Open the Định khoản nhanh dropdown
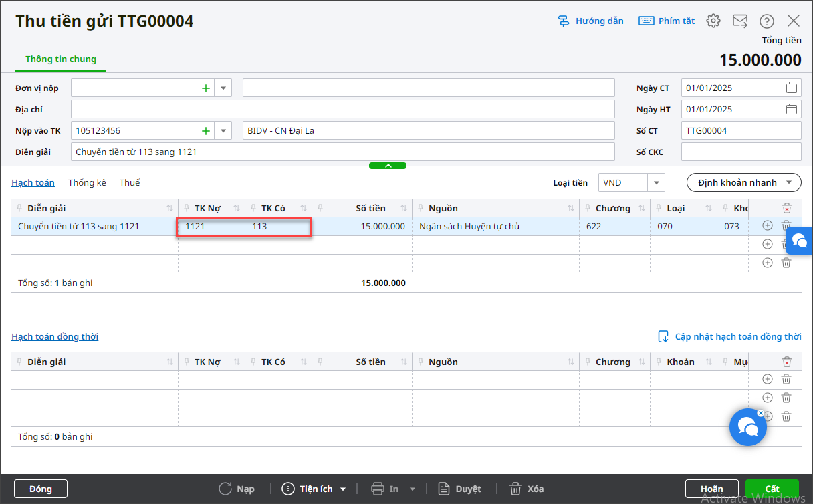Screen dimensions: 813x504 pos(743,182)
